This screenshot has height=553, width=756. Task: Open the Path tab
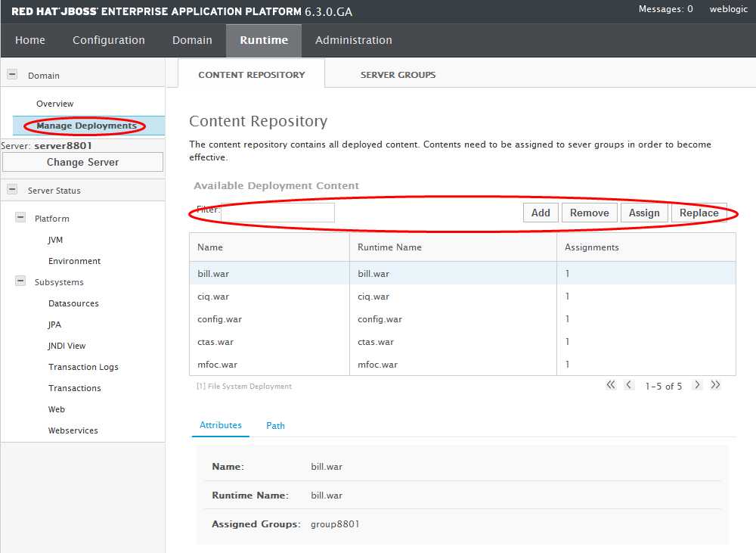[x=275, y=426]
